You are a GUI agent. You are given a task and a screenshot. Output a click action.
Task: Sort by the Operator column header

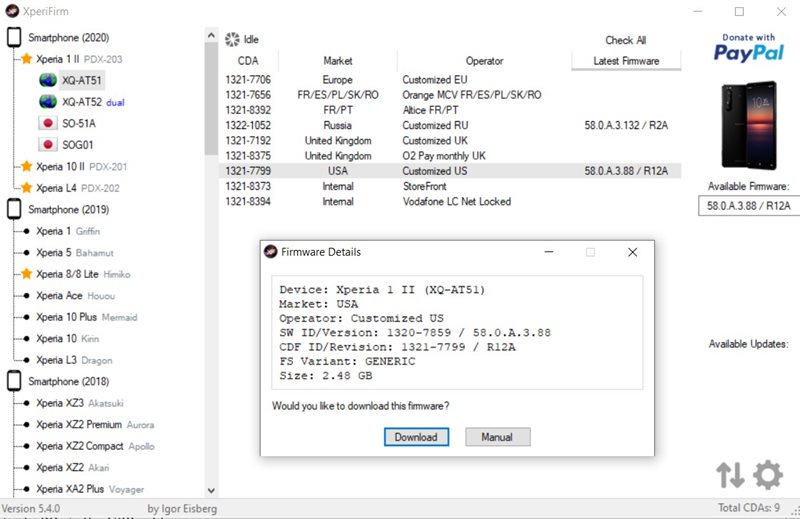coord(484,61)
